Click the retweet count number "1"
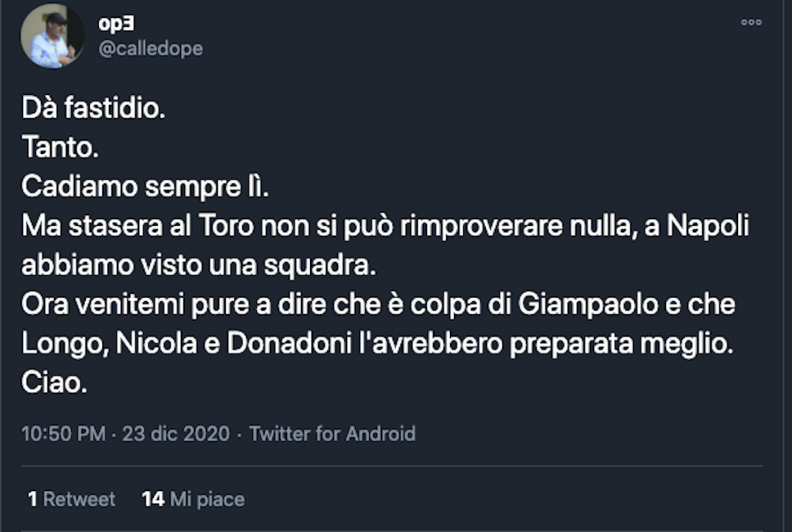Image resolution: width=792 pixels, height=532 pixels. (x=32, y=500)
